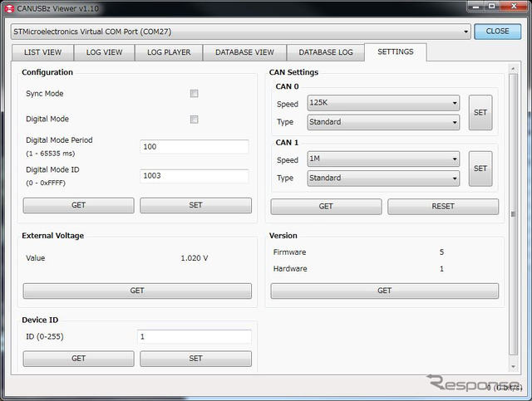Click GET in the Version group
The width and height of the screenshot is (532, 401).
[x=385, y=291]
